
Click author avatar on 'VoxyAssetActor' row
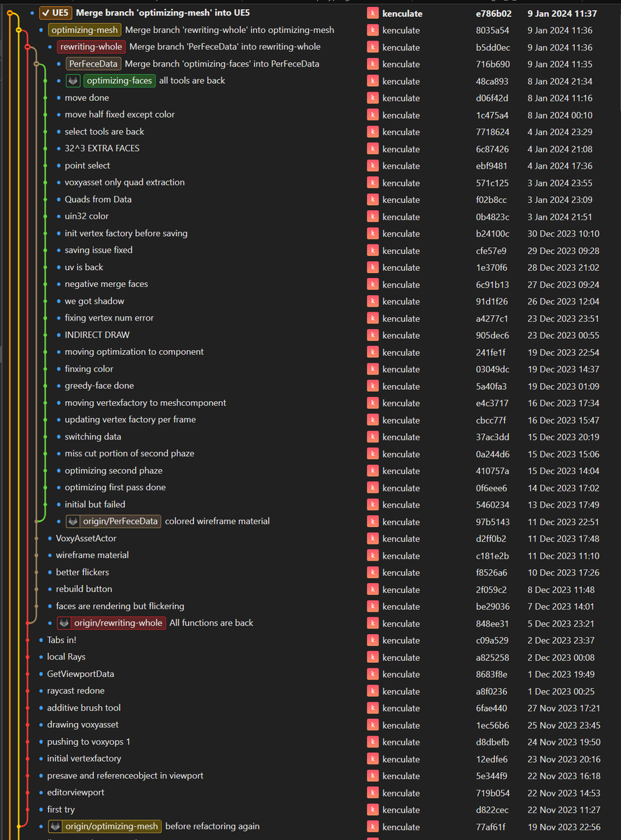pyautogui.click(x=372, y=539)
